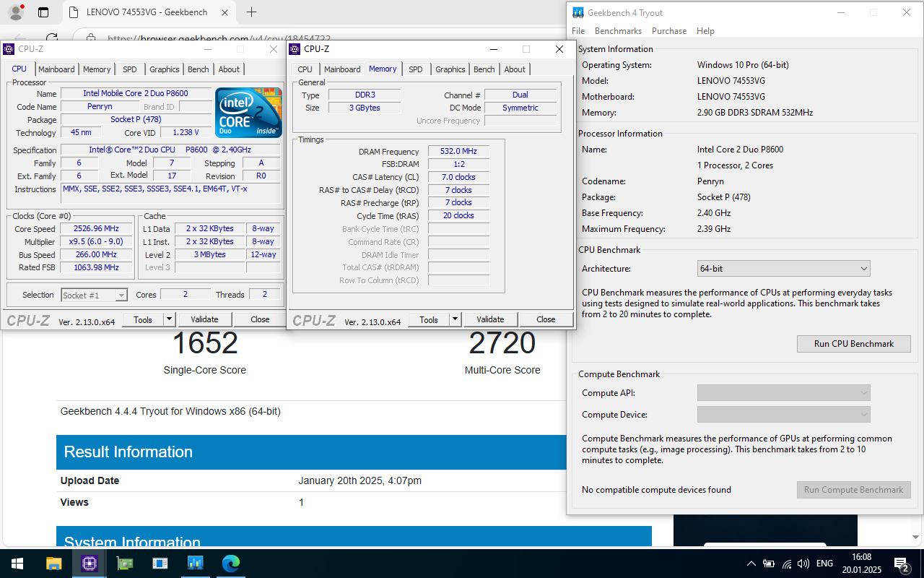
Task: Switch to CPU tab in Memory CPU-Z window
Action: 305,69
